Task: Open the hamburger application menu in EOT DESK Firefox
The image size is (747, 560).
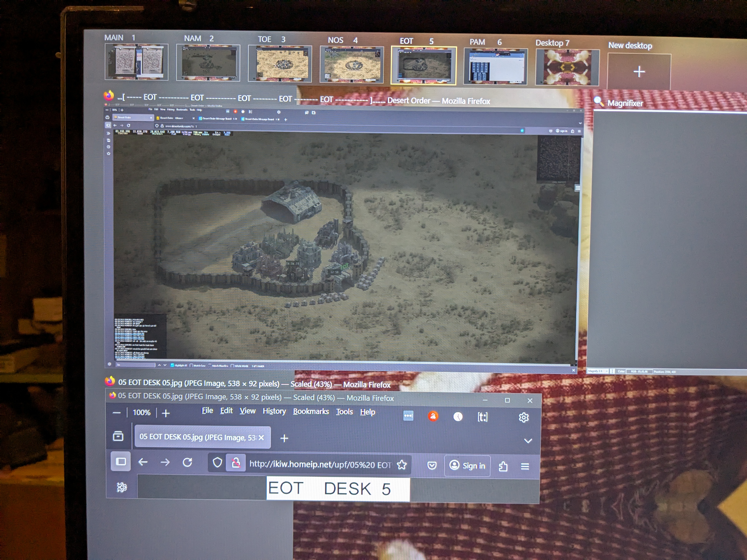Action: (x=525, y=466)
